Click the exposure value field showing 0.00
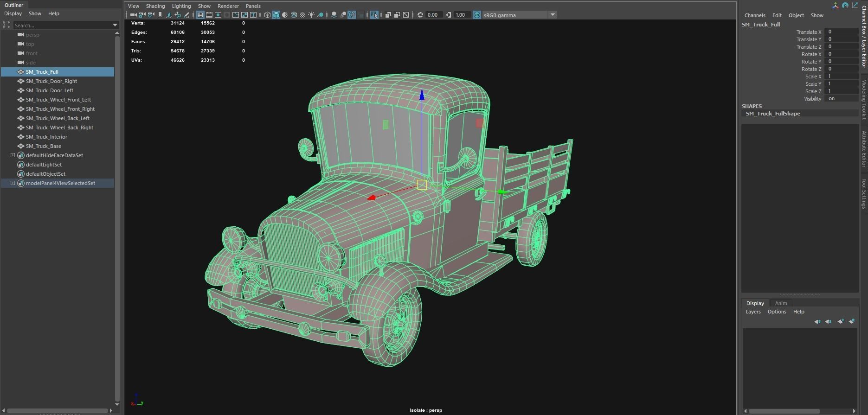 [433, 15]
